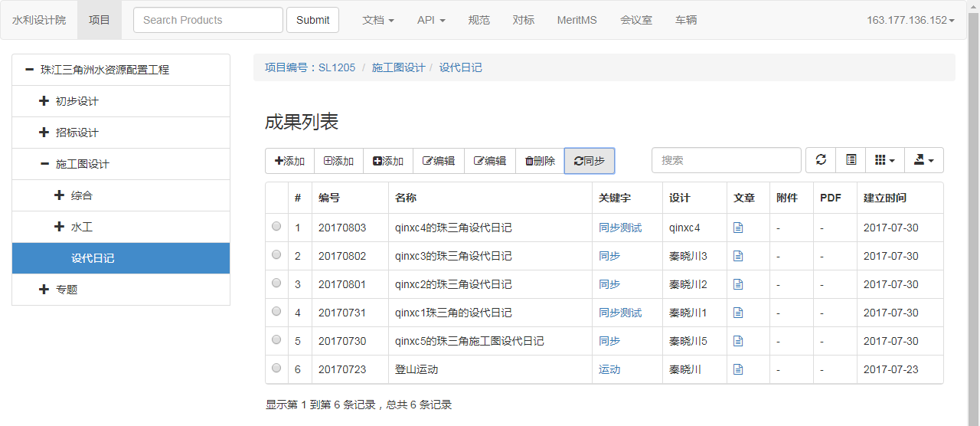Click the 施工图设计 breadcrumb link

click(398, 67)
